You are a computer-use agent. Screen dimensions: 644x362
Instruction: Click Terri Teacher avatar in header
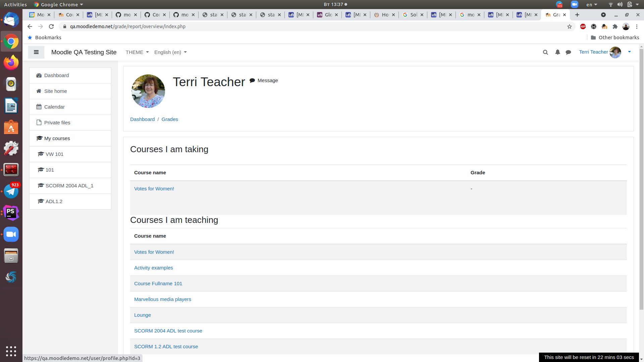615,52
